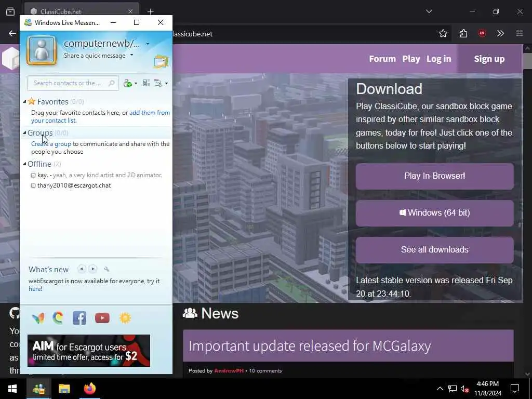Viewport: 532px width, 399px height.
Task: Show previous What's new item
Action: (82, 269)
